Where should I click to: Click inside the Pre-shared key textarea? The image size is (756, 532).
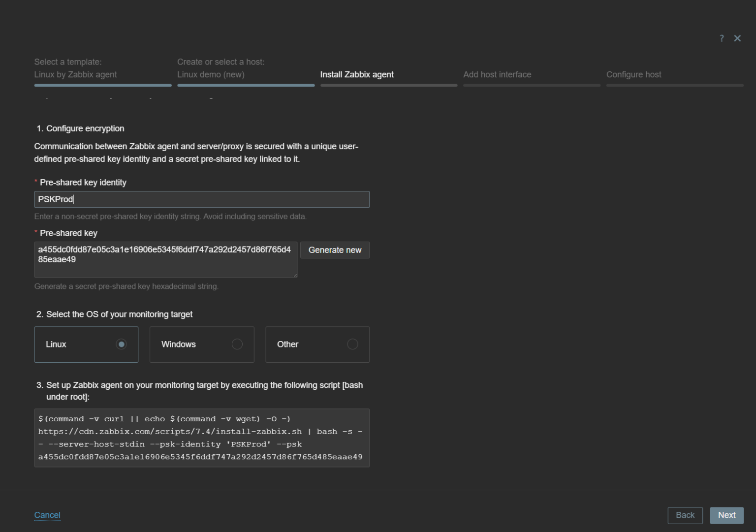coord(165,260)
